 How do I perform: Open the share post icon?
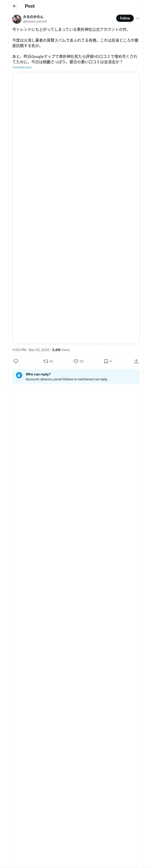point(136,361)
